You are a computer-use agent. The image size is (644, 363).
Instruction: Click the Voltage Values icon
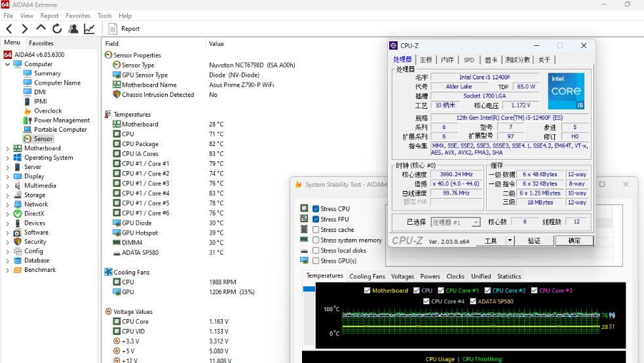point(109,311)
